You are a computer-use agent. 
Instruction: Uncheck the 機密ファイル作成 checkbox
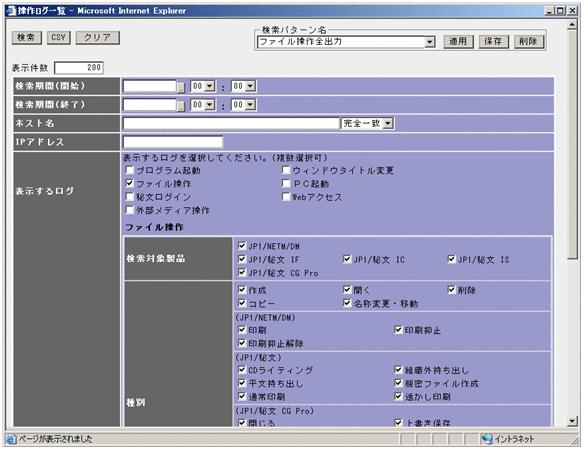[x=398, y=383]
